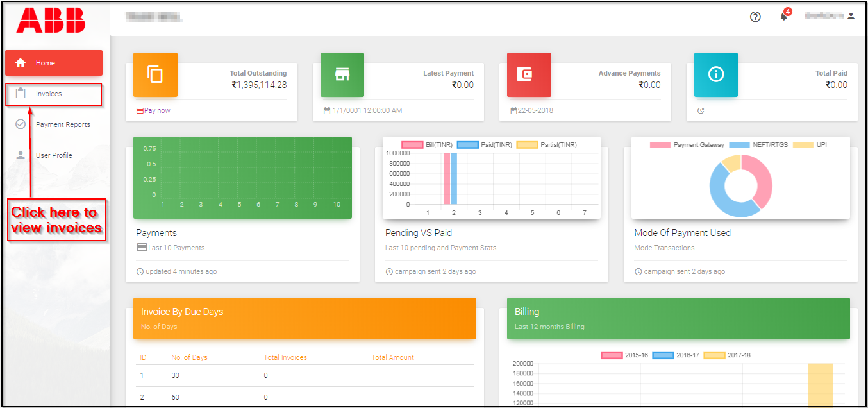This screenshot has width=868, height=408.
Task: Click the red Advance Payments wallet icon
Action: (529, 74)
